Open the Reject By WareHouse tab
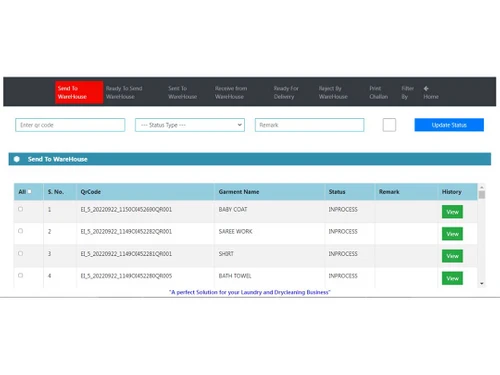This screenshot has width=500, height=375. pyautogui.click(x=333, y=92)
